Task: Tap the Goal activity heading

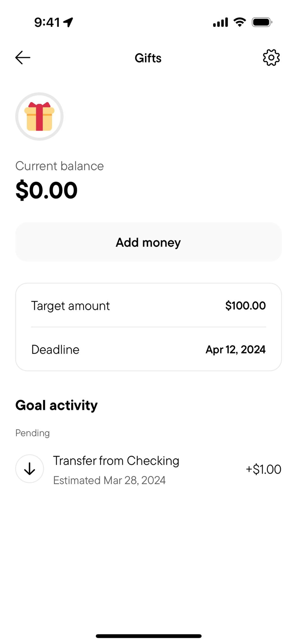Action: click(x=56, y=405)
